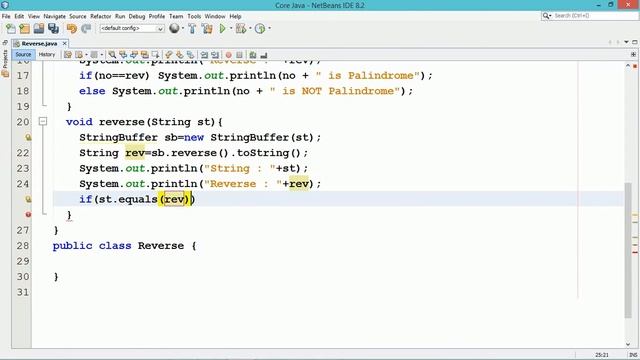Open the File menu
Image resolution: width=640 pixels, height=360 pixels.
6,16
